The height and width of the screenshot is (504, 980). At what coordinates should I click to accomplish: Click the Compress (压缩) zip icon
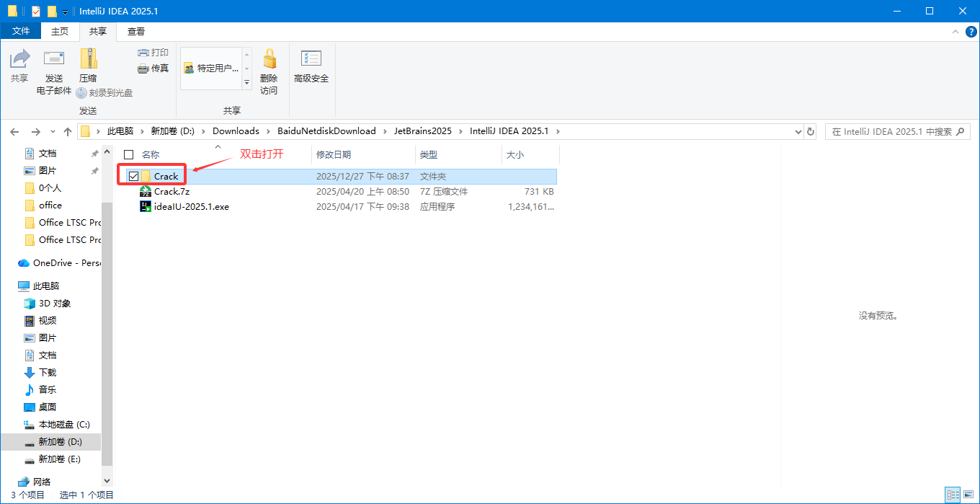(x=88, y=59)
